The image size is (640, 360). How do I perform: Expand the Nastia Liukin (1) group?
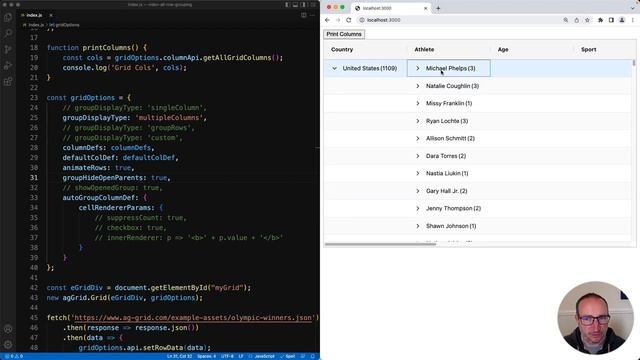pyautogui.click(x=418, y=173)
